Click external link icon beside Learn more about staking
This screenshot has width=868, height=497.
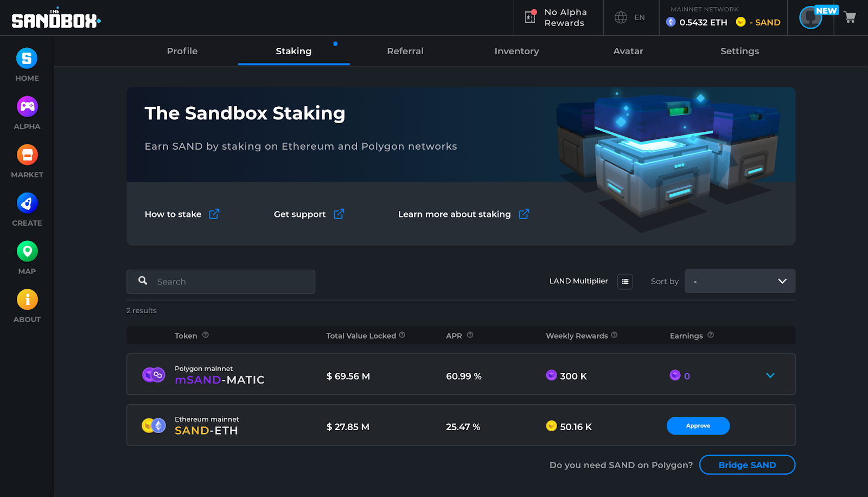524,214
